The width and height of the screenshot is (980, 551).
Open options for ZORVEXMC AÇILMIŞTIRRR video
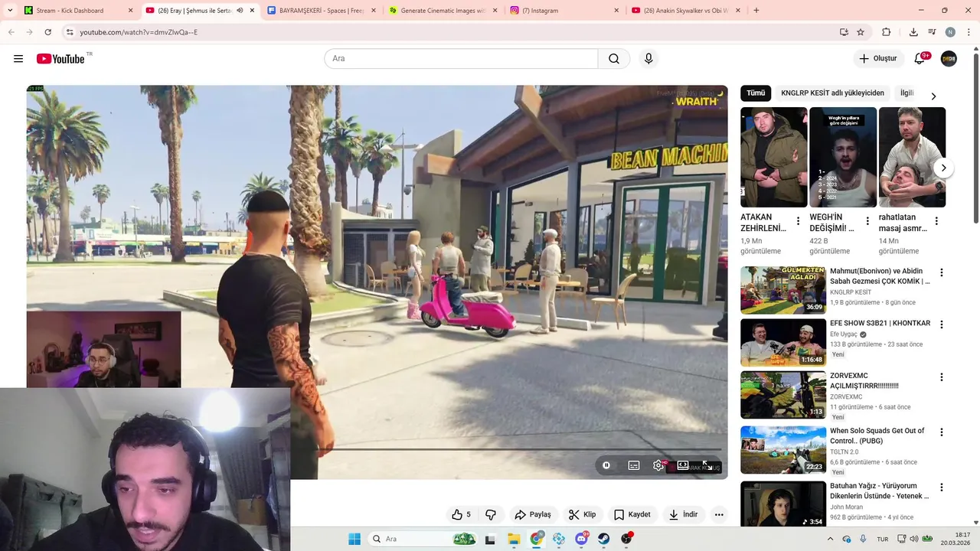942,377
